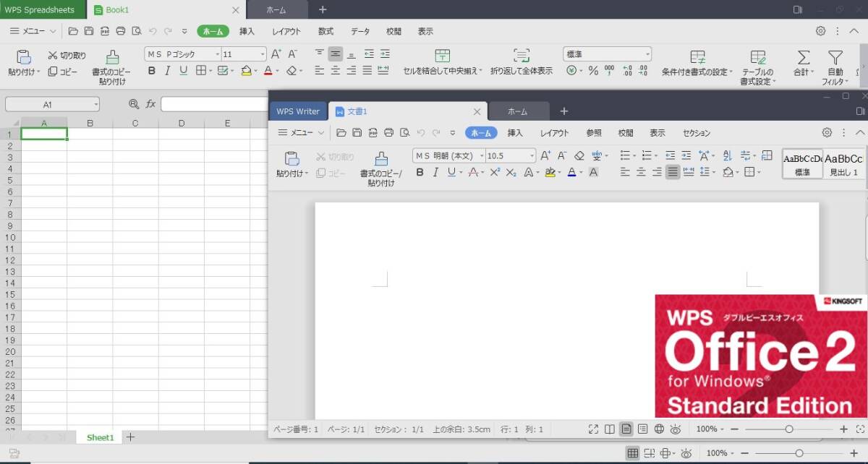
Task: Open Spreadsheets settings gear icon
Action: click(820, 31)
